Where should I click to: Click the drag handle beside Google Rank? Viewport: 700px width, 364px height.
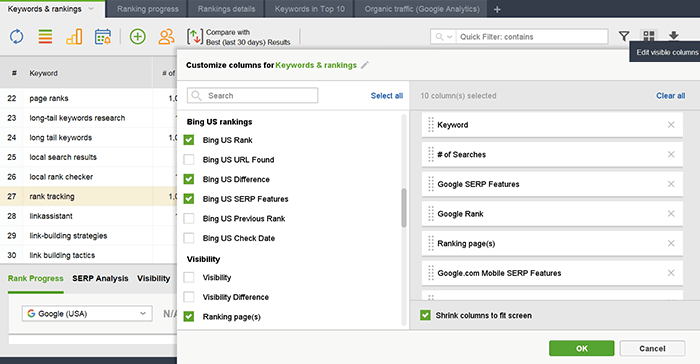(431, 213)
